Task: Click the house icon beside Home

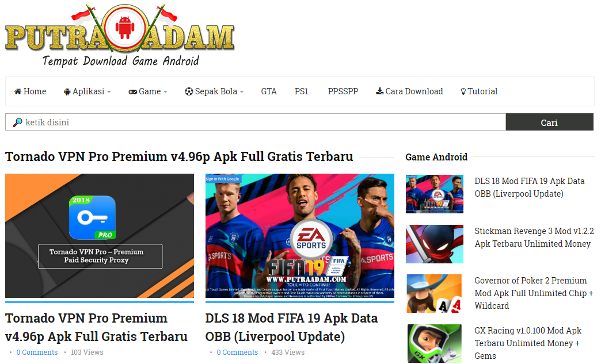Action: [18, 91]
